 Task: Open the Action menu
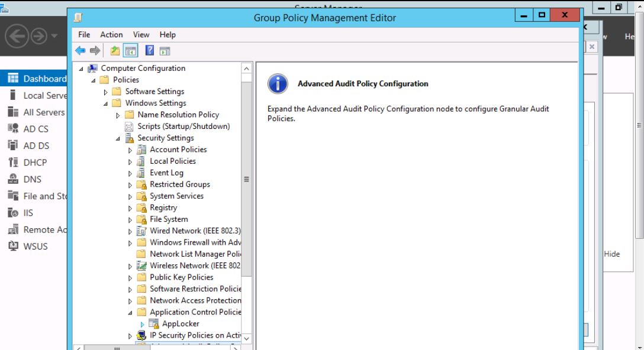click(x=111, y=35)
